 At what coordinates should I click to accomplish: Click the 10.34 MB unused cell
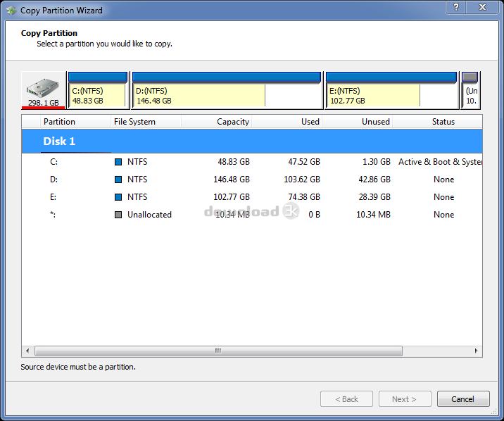[x=373, y=215]
